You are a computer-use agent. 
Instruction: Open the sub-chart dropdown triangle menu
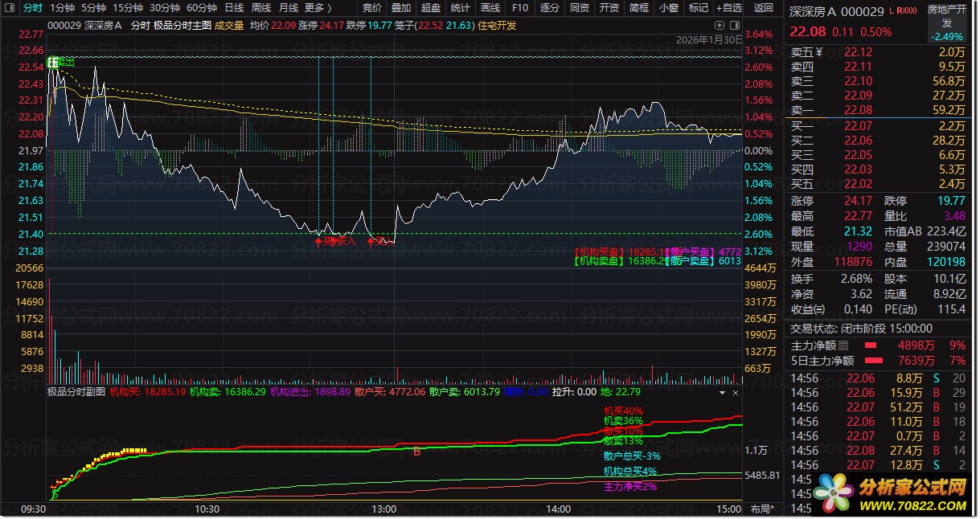tap(722, 393)
